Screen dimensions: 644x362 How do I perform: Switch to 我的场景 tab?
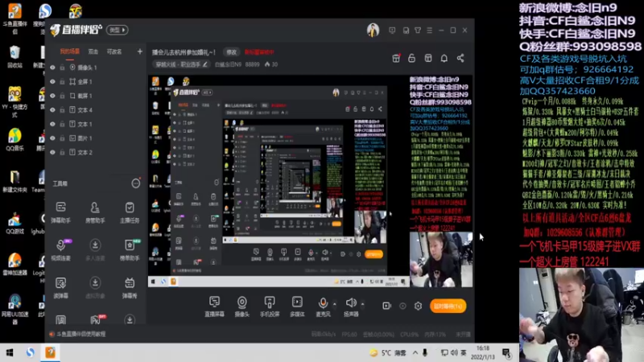coord(70,51)
